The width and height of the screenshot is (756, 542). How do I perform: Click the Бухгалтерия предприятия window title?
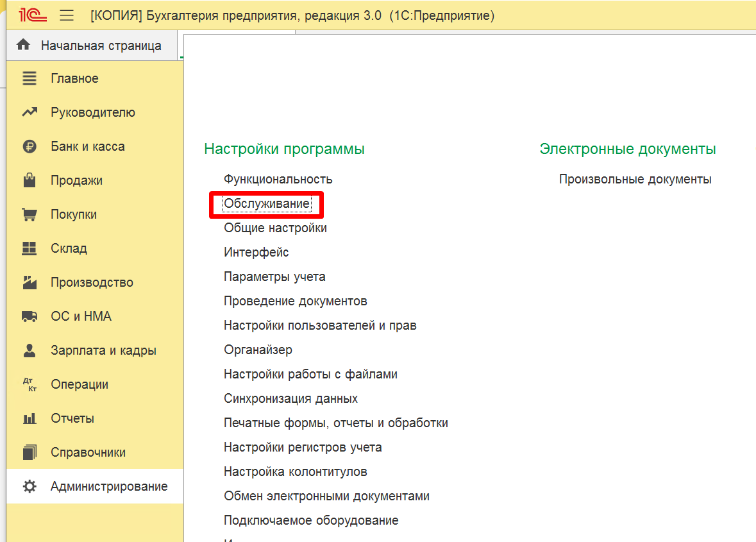click(292, 15)
